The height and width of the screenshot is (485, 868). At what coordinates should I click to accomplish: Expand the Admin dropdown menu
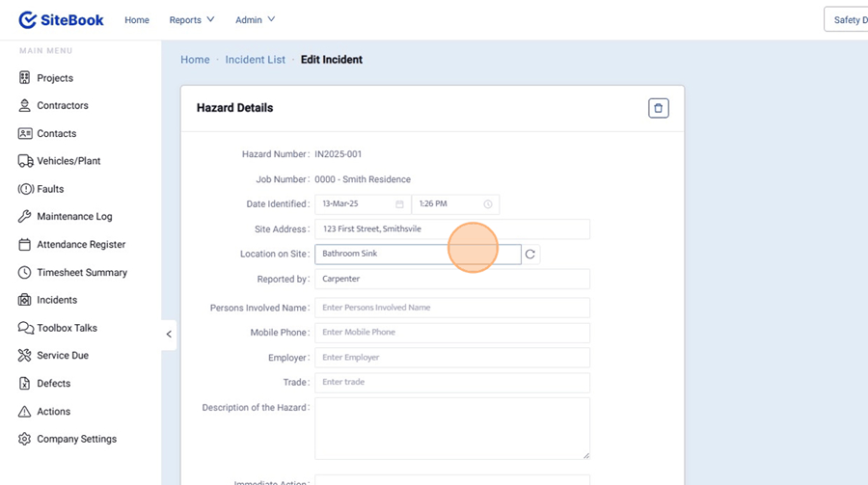click(255, 19)
